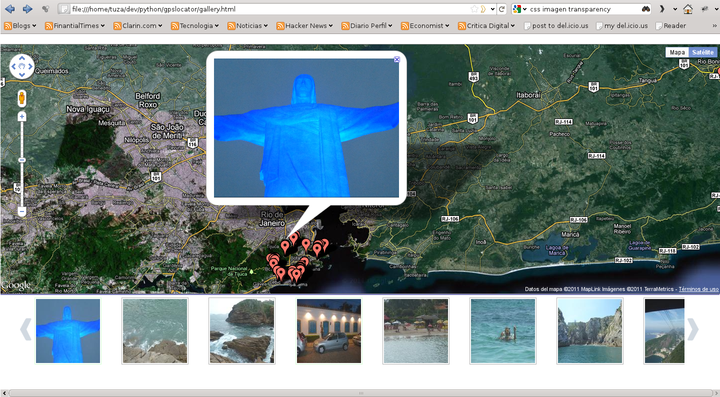Pan the map down
This screenshot has height=397, width=720.
(x=22, y=75)
